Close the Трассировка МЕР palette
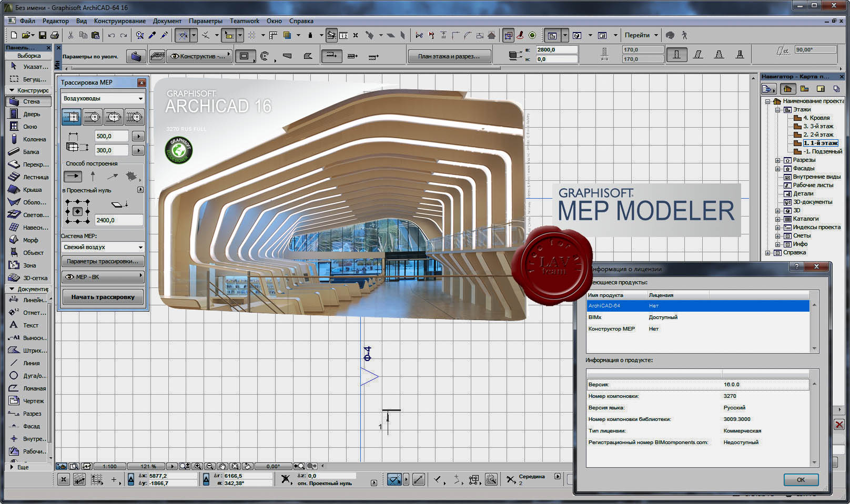 pos(141,83)
